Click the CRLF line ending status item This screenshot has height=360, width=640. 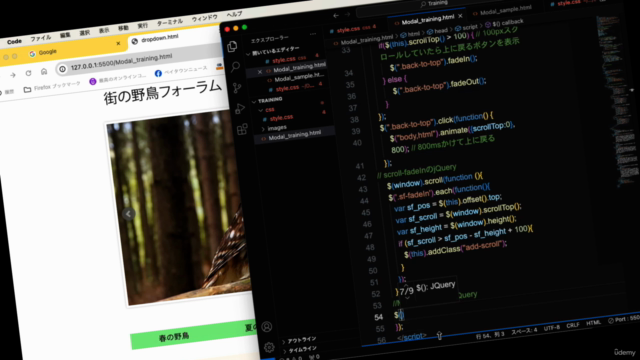click(x=573, y=325)
